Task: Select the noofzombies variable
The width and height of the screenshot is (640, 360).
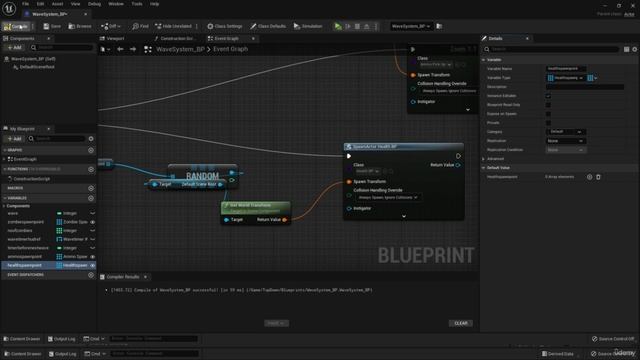Action: [x=20, y=231]
